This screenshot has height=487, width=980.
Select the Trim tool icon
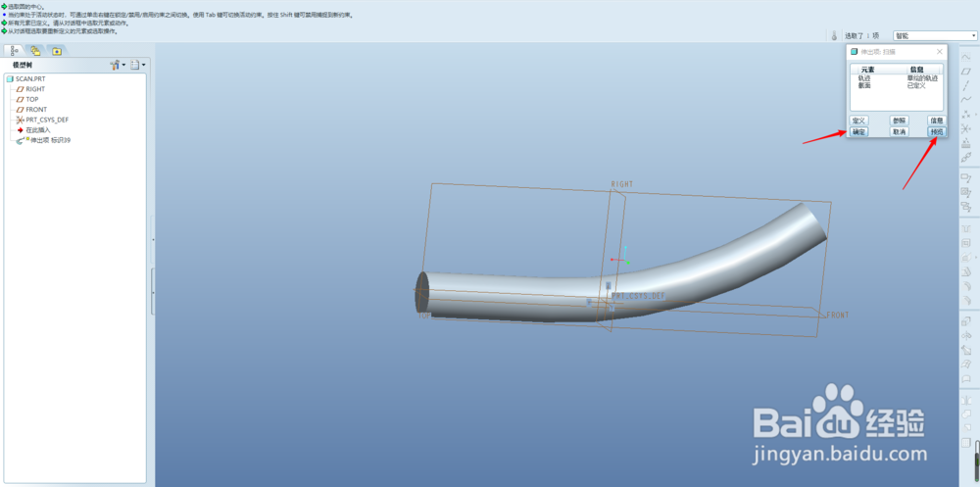965,428
